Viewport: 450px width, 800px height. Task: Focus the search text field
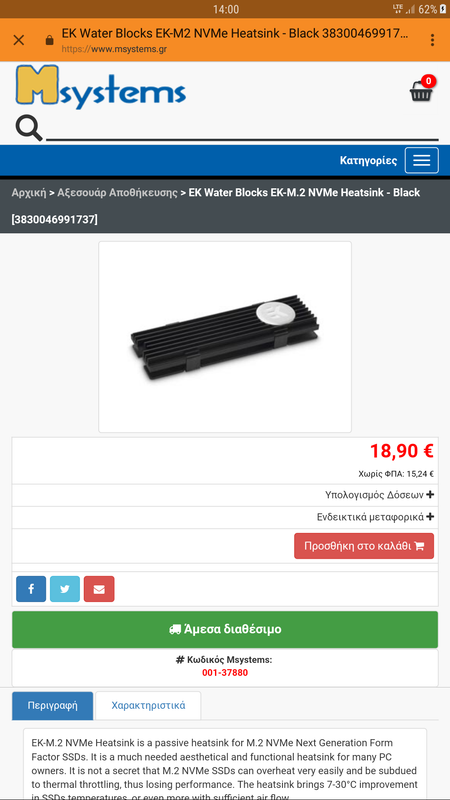point(242,129)
